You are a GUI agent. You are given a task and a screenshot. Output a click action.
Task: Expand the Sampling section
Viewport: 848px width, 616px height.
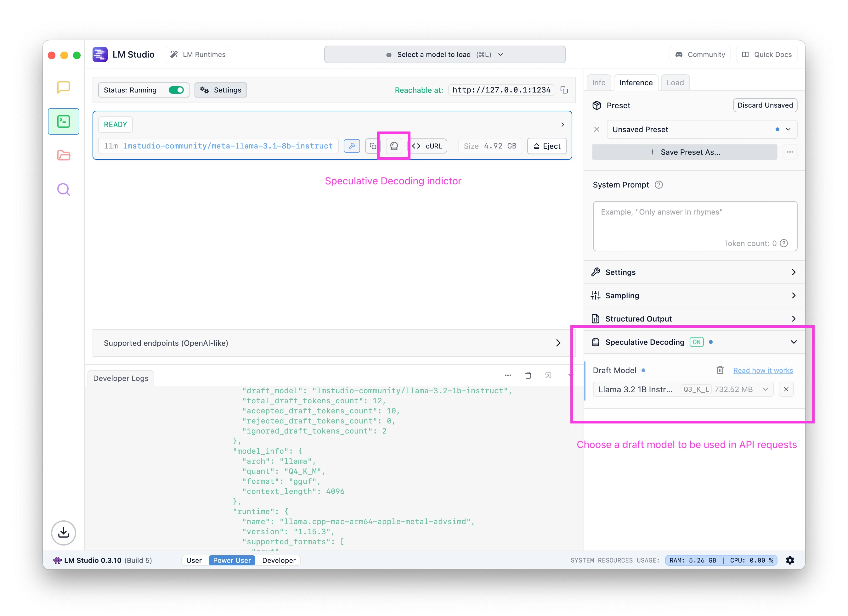coord(694,295)
